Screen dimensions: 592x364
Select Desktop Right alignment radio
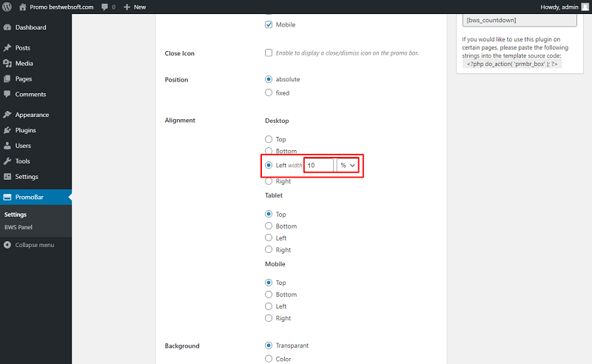269,181
